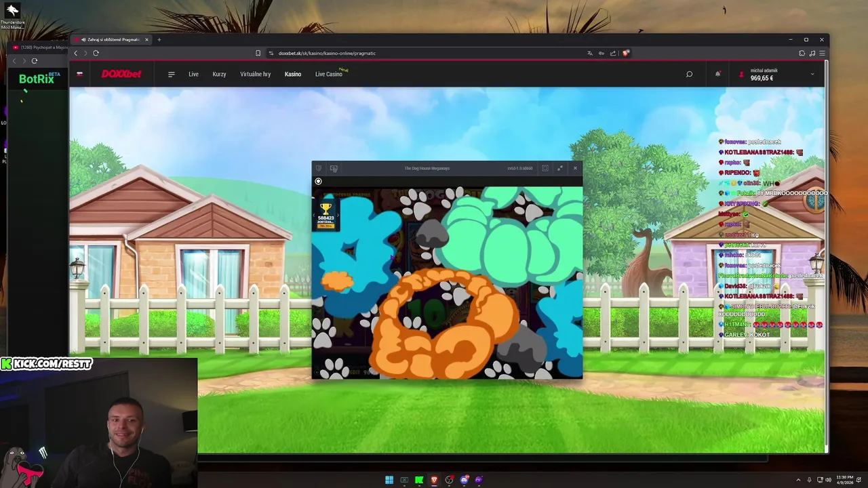This screenshot has height=488, width=868.
Task: Change language via the Slovak flag icon
Action: [x=79, y=74]
